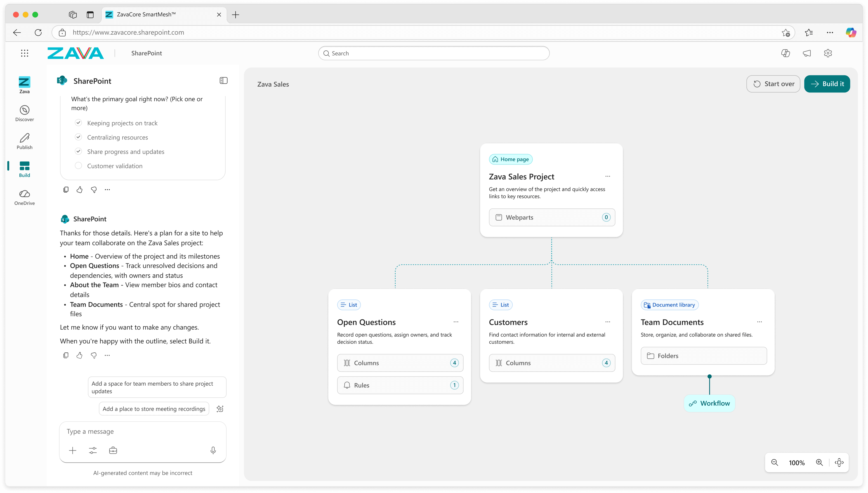Open the sliders options icon in message box
Image resolution: width=868 pixels, height=493 pixels.
click(93, 450)
